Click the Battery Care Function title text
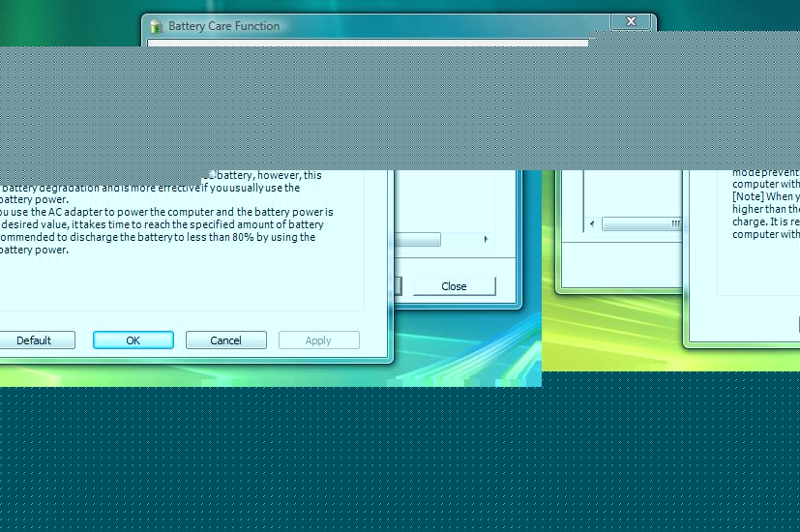 (223, 26)
